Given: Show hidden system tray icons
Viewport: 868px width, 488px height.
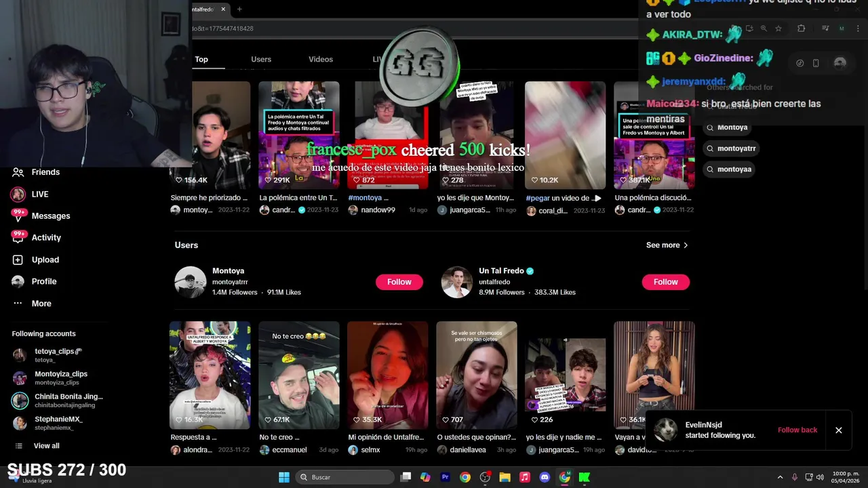Looking at the screenshot, I should click(x=780, y=477).
